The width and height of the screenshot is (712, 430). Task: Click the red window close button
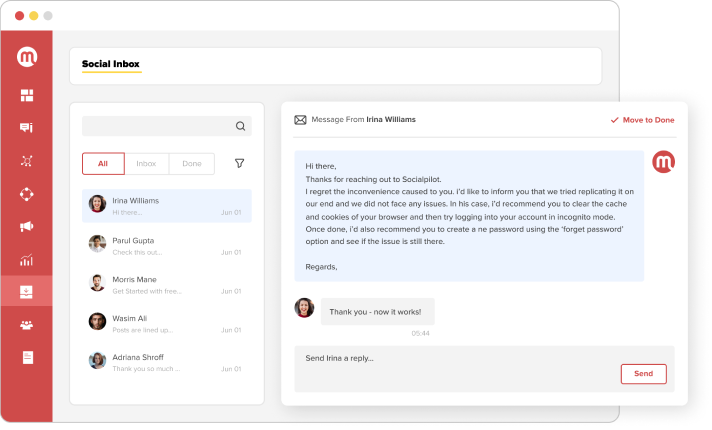point(20,16)
